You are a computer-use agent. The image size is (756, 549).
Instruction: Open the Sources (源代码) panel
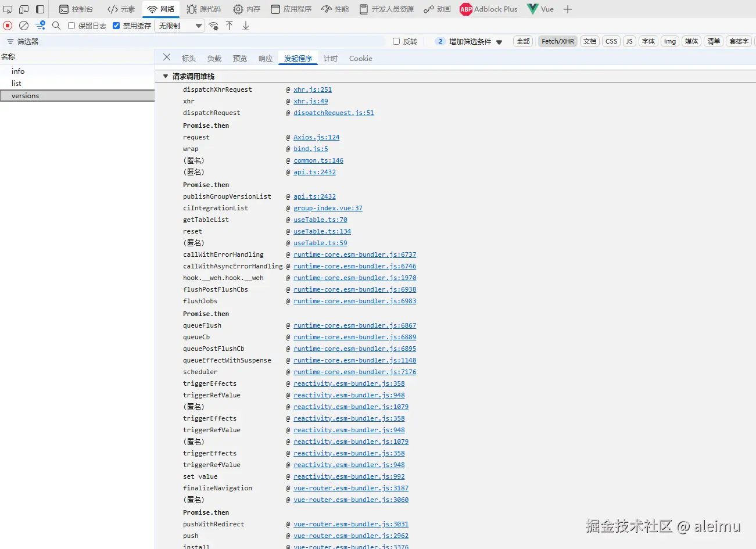pos(204,9)
